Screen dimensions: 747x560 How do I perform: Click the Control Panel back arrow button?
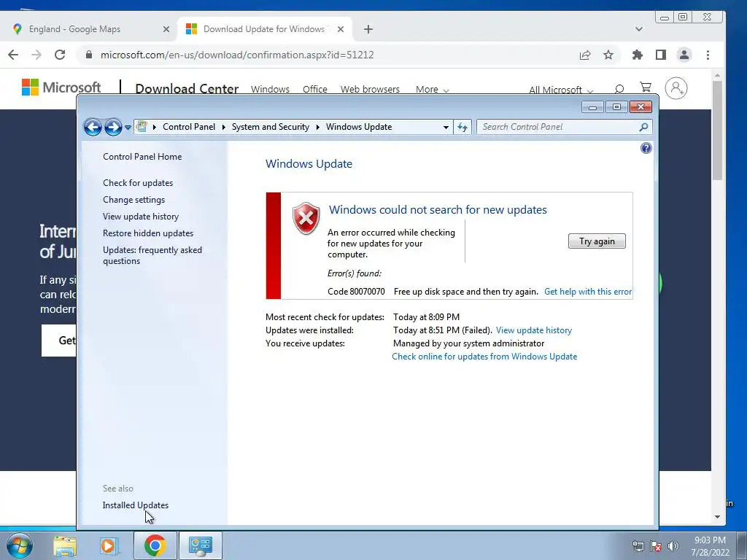(93, 127)
